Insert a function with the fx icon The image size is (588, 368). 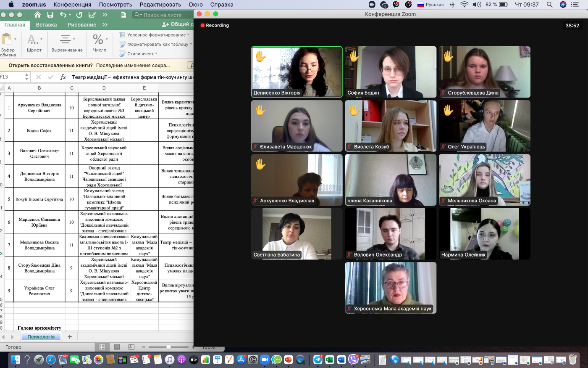click(63, 77)
